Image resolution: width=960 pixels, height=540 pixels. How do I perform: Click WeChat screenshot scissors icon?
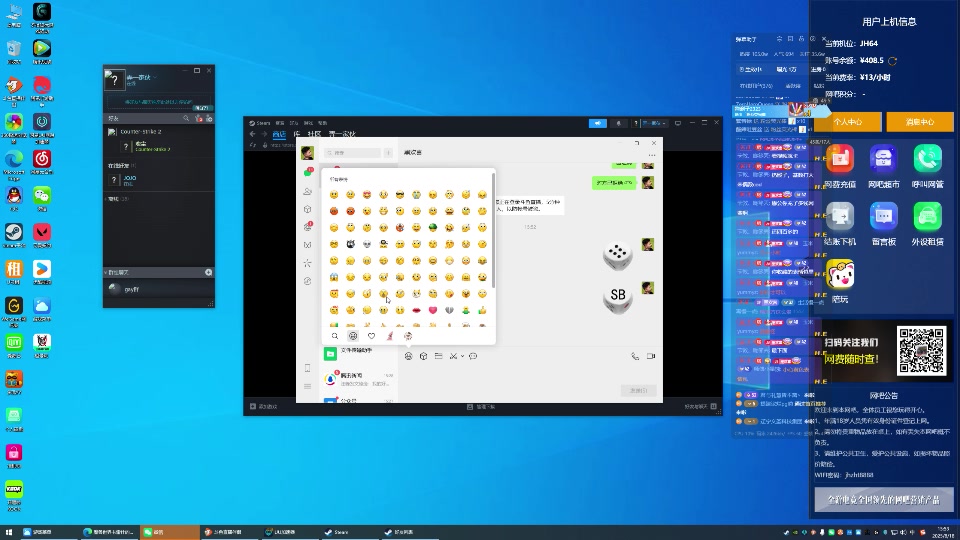tap(453, 356)
